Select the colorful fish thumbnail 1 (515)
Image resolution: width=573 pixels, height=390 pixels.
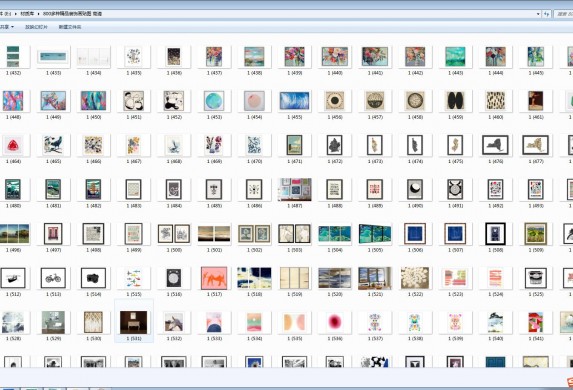134,278
